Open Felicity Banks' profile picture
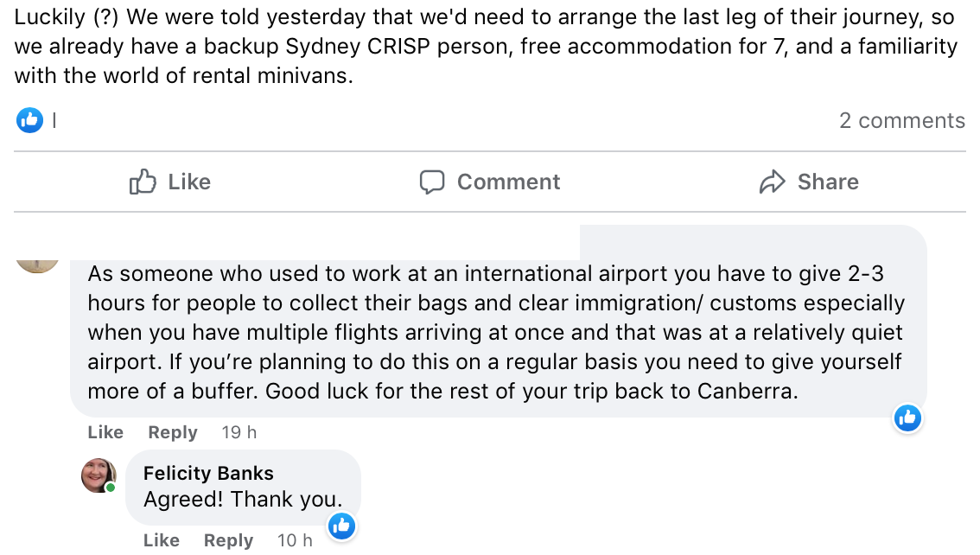The height and width of the screenshot is (555, 980). pyautogui.click(x=99, y=475)
